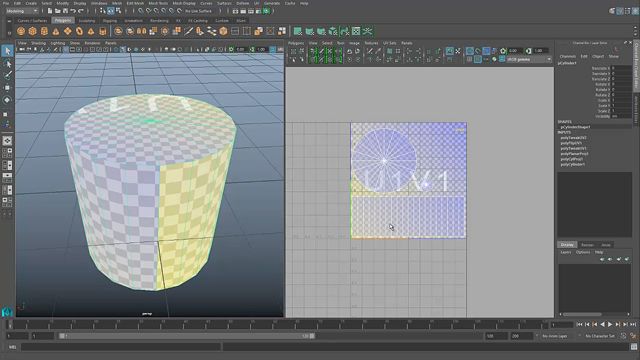This screenshot has height=360, width=640.
Task: Switch to four-view layout icon
Action: coord(7,153)
